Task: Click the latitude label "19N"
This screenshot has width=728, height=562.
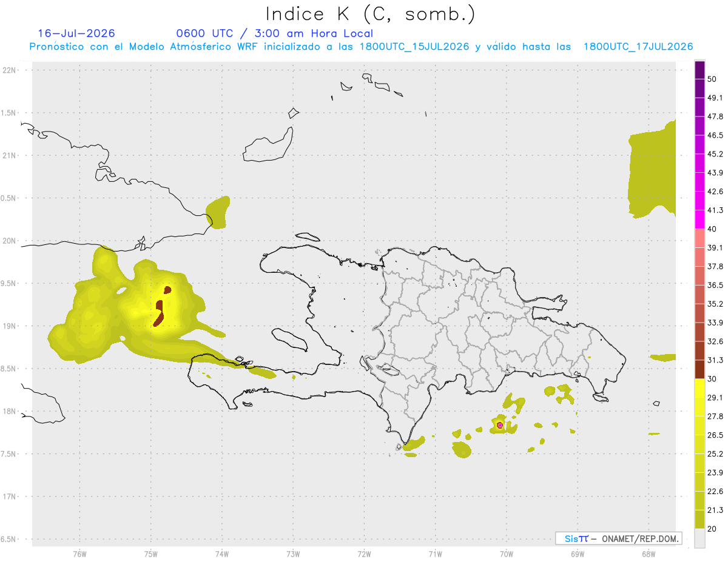Action: click(9, 326)
